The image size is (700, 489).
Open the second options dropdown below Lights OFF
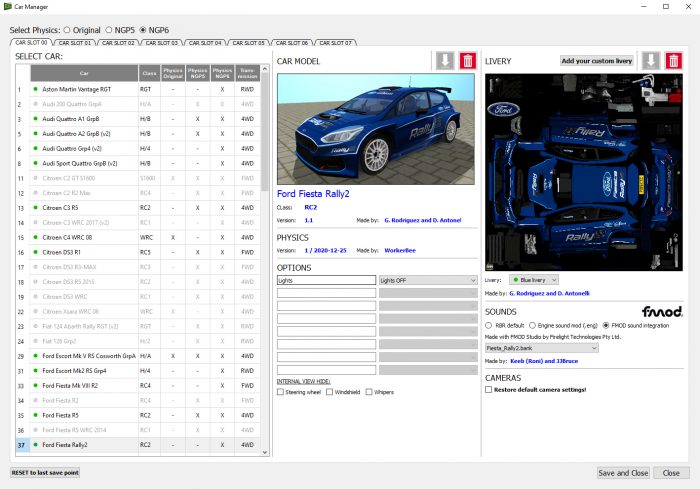pyautogui.click(x=428, y=293)
